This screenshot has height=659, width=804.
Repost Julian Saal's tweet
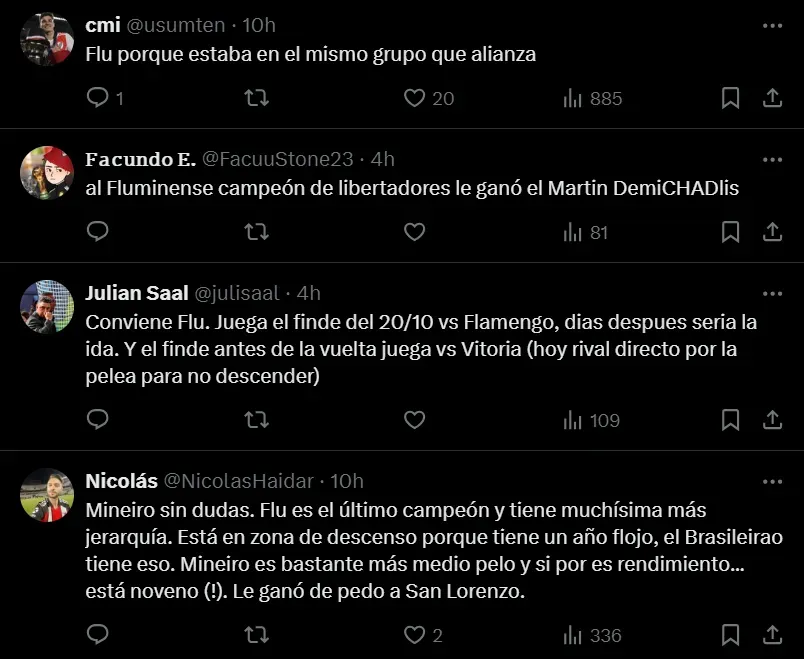(x=256, y=420)
